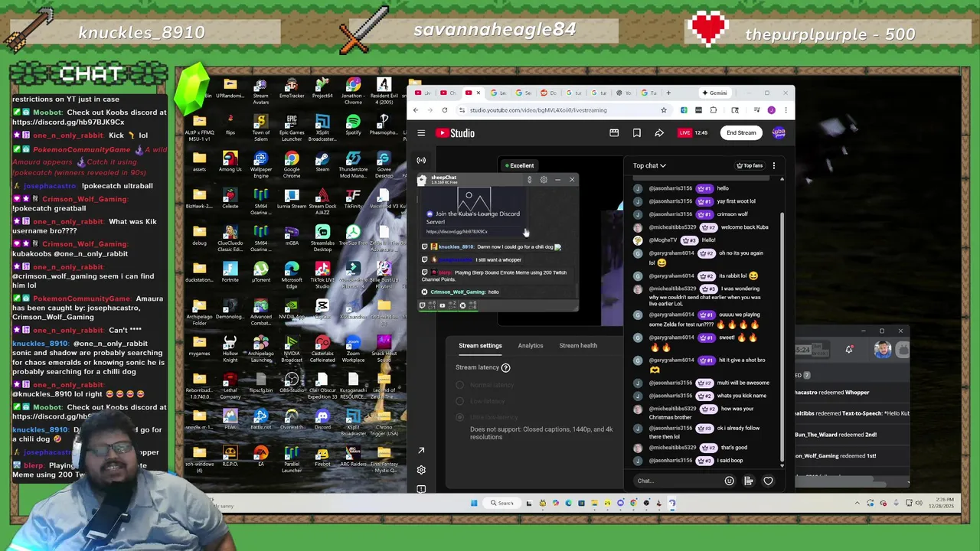Click the Excellent stream status chip
The image size is (980, 551).
pyautogui.click(x=520, y=165)
